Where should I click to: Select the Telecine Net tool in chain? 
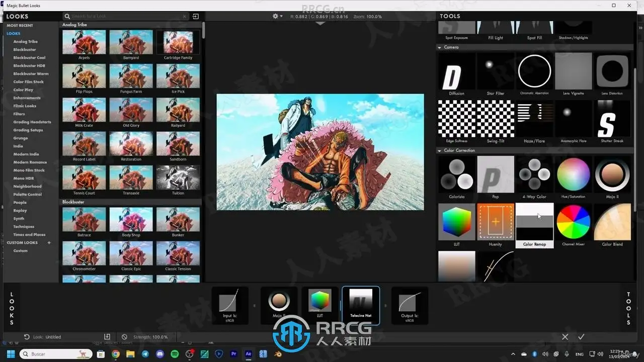pos(361,305)
